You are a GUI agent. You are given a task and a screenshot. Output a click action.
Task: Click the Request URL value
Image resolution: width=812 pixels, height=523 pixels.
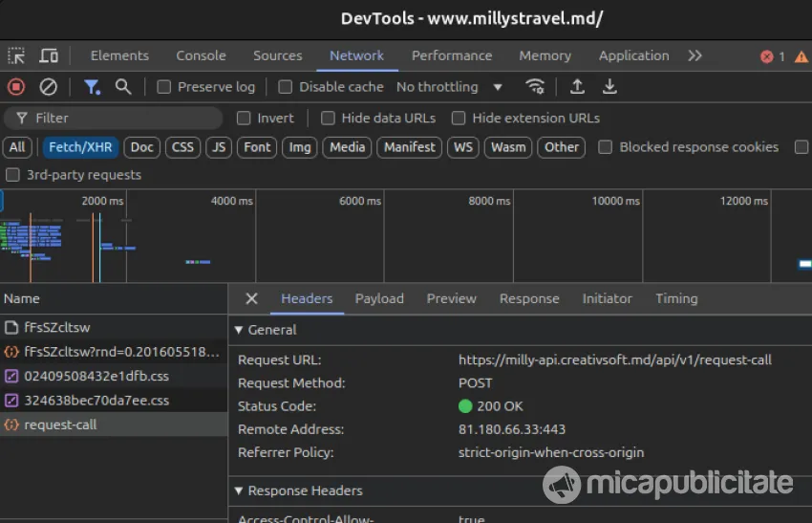[x=614, y=360]
